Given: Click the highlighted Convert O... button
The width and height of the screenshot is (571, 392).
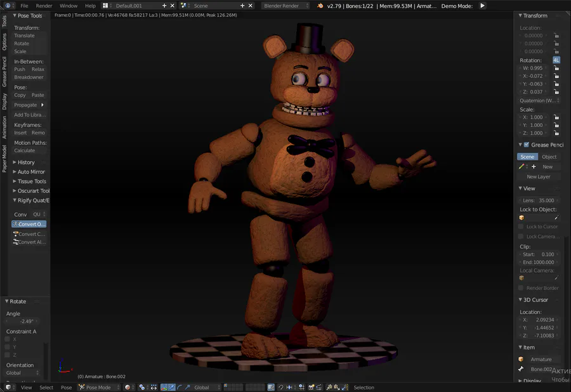Looking at the screenshot, I should 29,224.
